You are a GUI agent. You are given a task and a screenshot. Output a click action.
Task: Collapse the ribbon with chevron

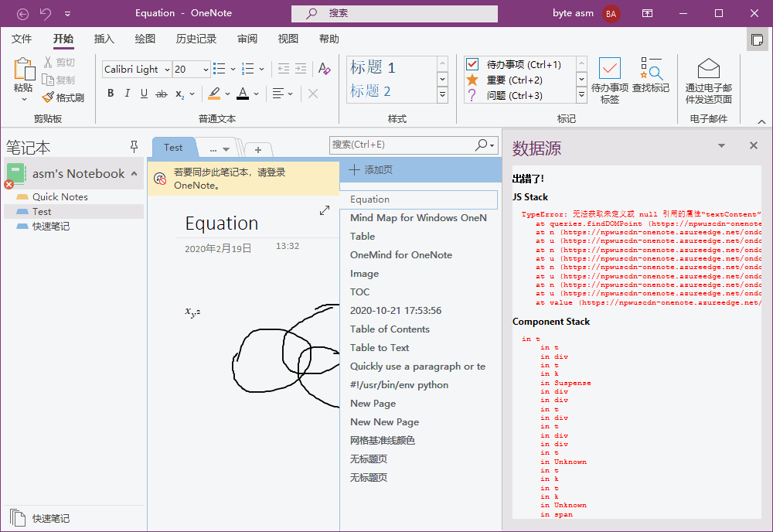[761, 121]
